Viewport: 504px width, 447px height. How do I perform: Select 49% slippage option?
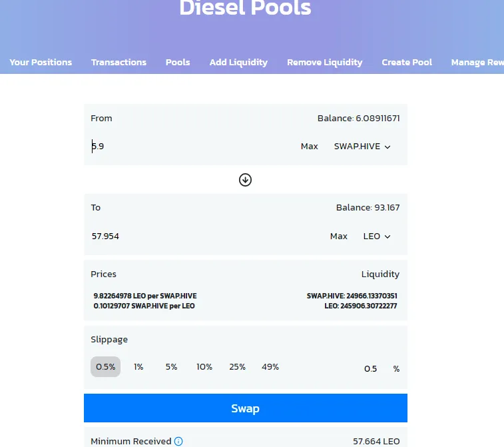(x=270, y=366)
